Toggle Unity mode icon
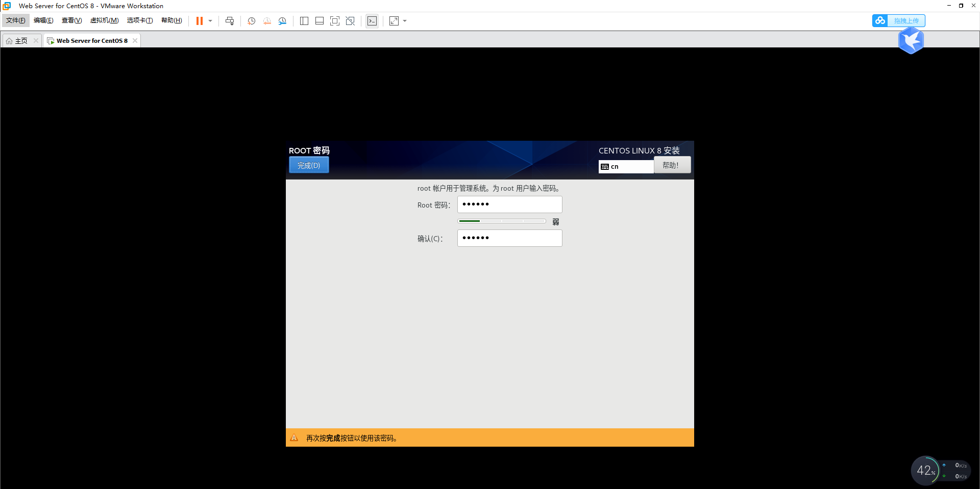980x489 pixels. click(x=350, y=21)
